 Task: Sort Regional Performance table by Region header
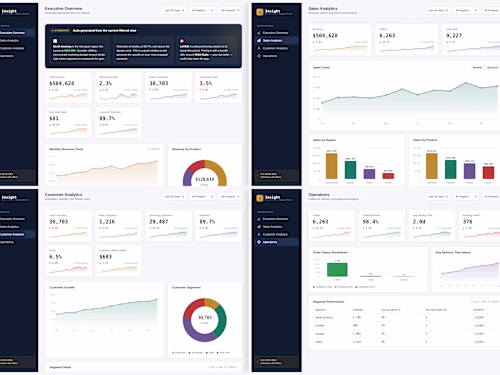[x=320, y=310]
